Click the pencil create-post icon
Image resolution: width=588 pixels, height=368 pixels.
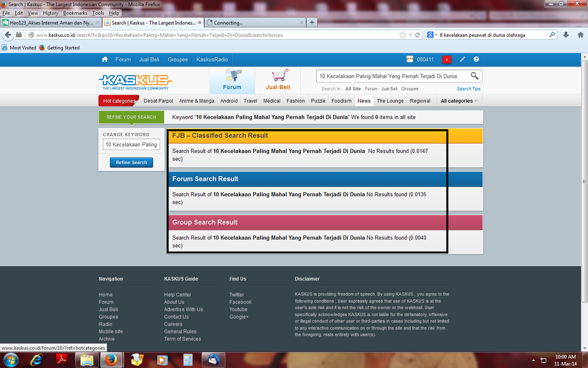pos(463,59)
